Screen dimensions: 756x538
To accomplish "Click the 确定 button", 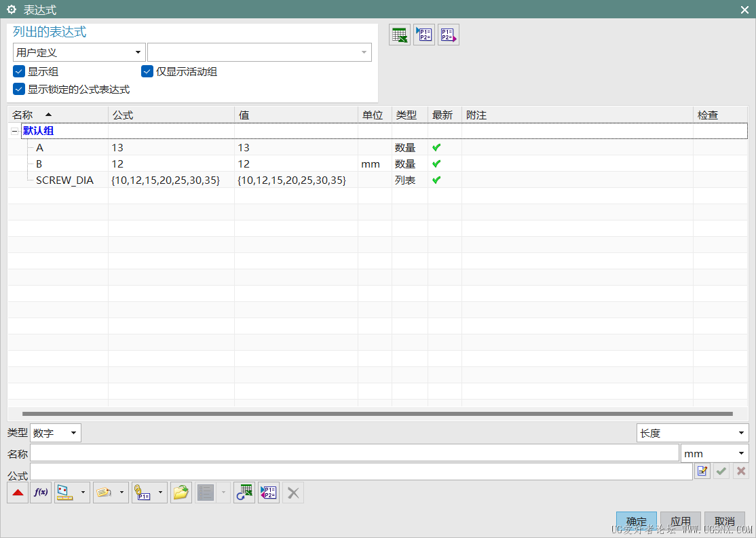I will 637,522.
